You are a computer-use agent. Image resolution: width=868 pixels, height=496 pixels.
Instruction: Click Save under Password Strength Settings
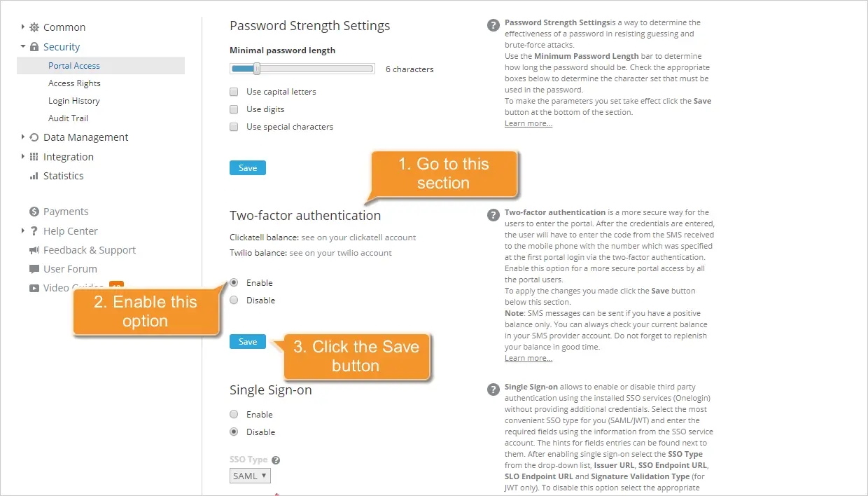point(247,167)
